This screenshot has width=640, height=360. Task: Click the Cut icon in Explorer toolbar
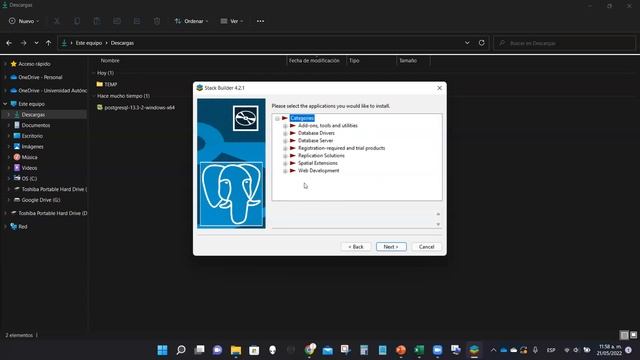point(57,21)
